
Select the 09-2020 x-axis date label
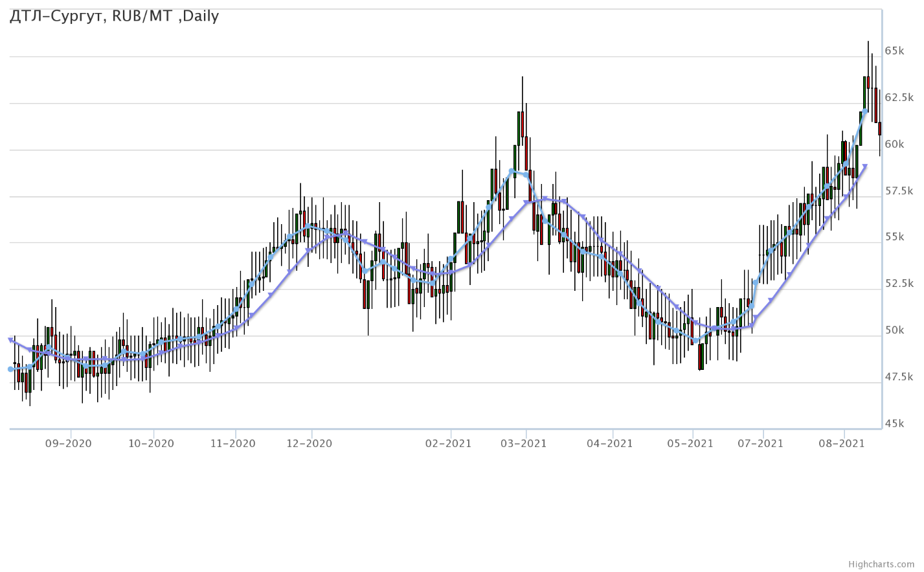pos(68,444)
